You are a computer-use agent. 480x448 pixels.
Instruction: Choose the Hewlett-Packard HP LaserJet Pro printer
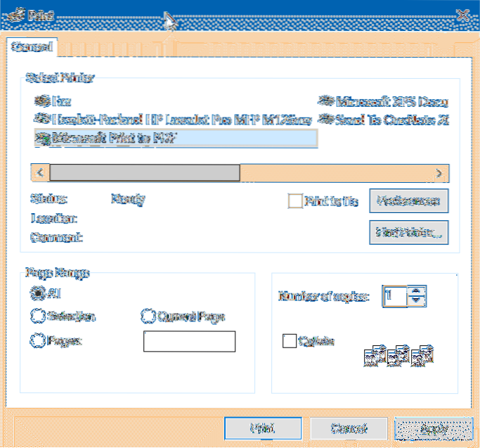tap(172, 120)
